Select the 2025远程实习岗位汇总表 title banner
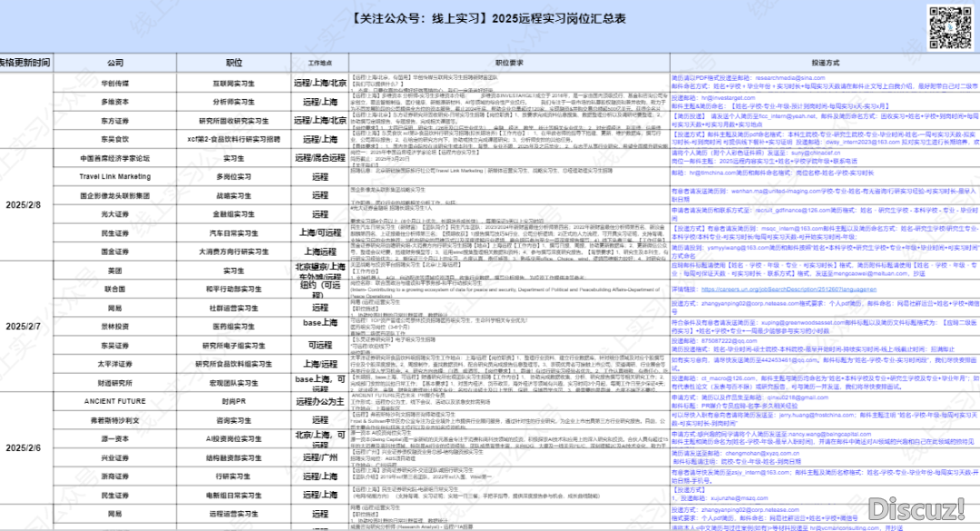Screen dimensions: 980x531 [490, 19]
